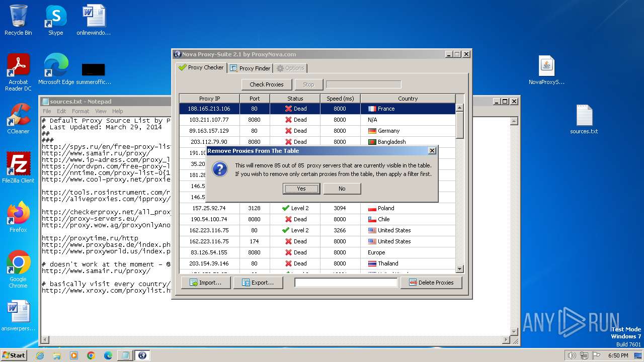The width and height of the screenshot is (644, 362).
Task: Select proxy 103.211.107.77 in the table
Action: click(x=317, y=120)
